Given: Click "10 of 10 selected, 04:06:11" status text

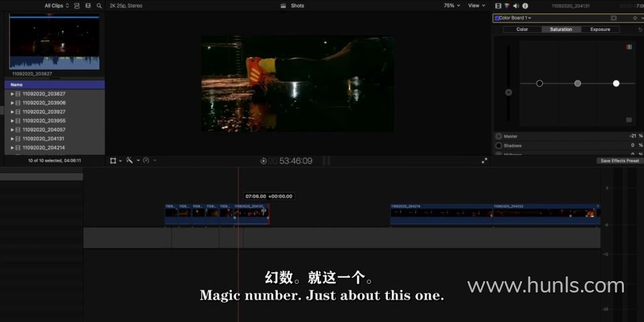Looking at the screenshot, I should tap(54, 160).
